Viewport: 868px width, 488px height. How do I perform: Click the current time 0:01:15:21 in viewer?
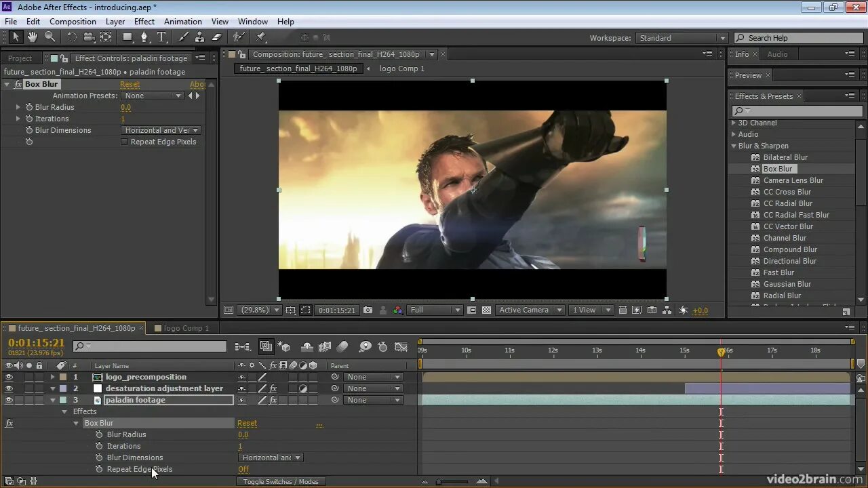point(336,310)
